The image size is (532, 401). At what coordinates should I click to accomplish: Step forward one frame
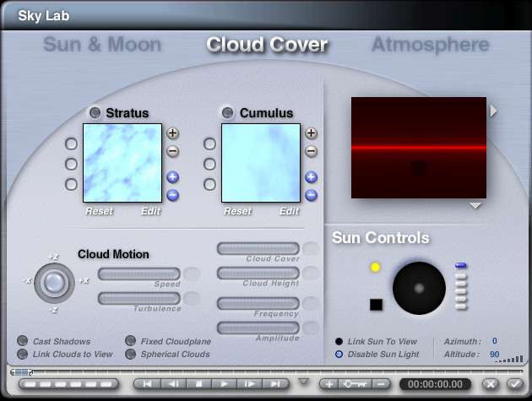[x=250, y=384]
